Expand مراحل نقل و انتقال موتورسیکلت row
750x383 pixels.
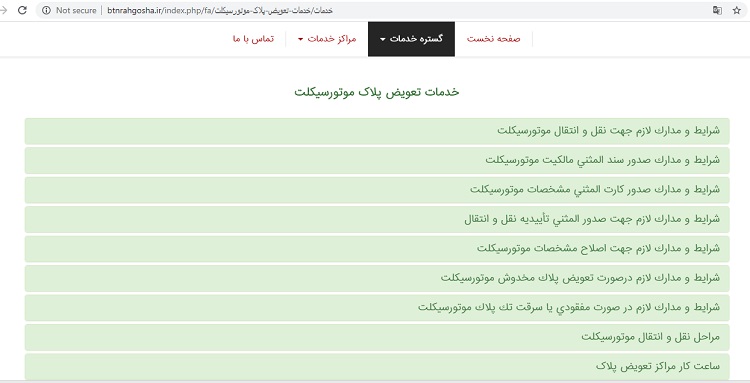(x=377, y=337)
